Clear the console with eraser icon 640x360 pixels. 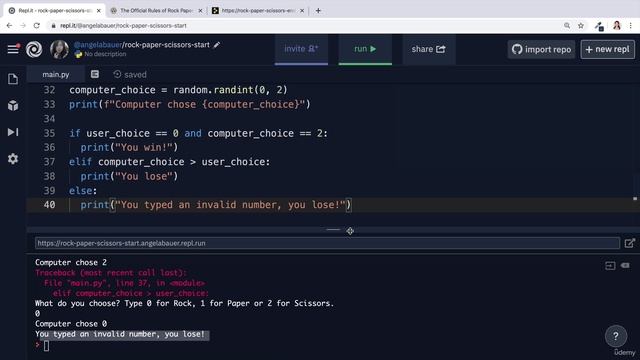click(625, 265)
